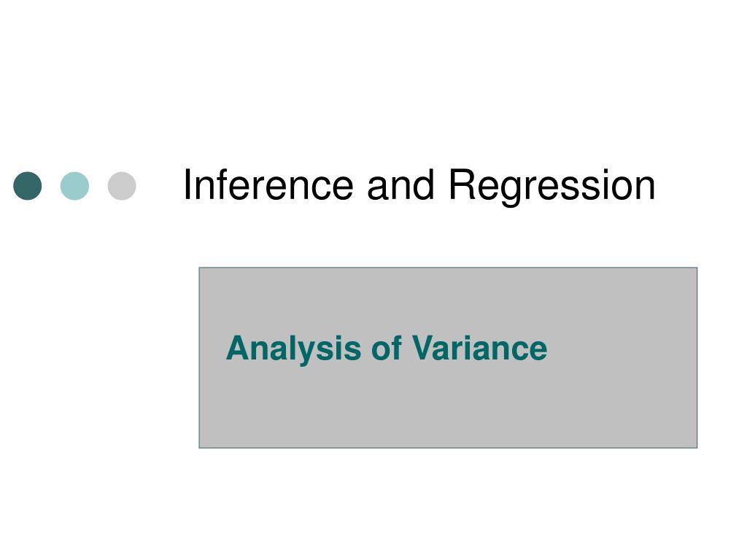Click the word 'Variance' in subtitle

tap(479, 348)
